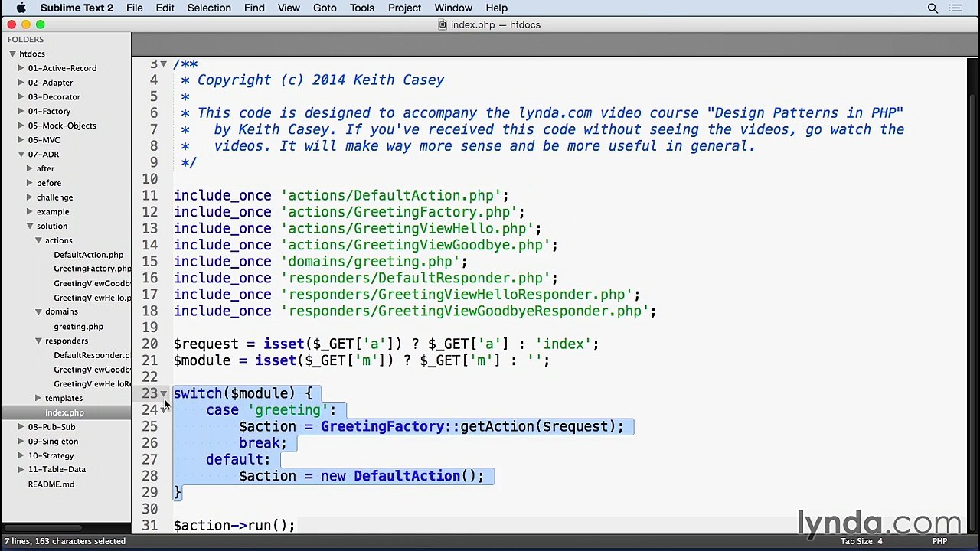Expand the challenge folder
This screenshot has height=551, width=980.
pyautogui.click(x=30, y=197)
